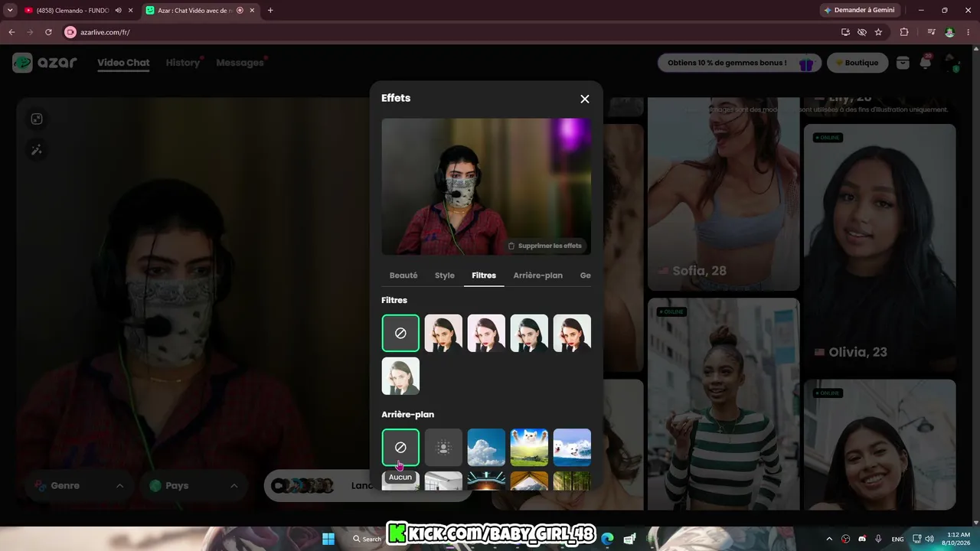980x551 pixels.
Task: Open the Messages section
Action: 240,63
